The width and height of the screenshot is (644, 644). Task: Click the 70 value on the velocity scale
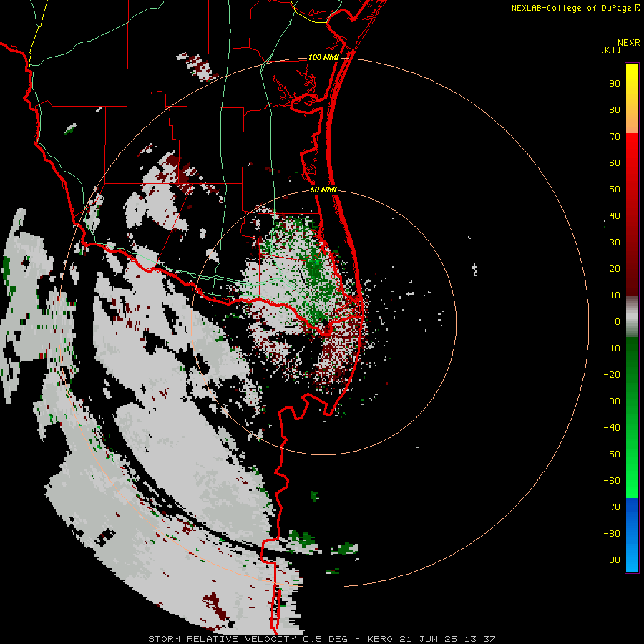pyautogui.click(x=615, y=137)
